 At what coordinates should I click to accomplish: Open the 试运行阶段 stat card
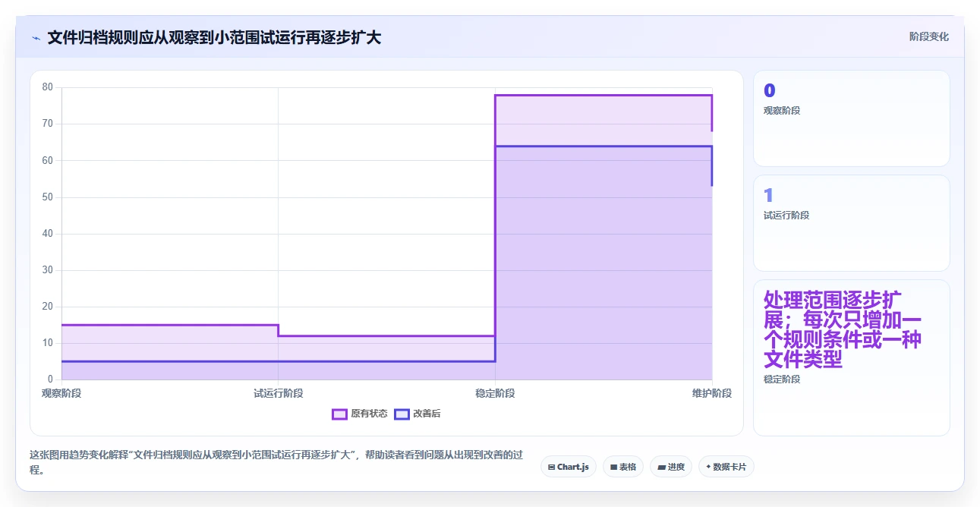tap(851, 223)
